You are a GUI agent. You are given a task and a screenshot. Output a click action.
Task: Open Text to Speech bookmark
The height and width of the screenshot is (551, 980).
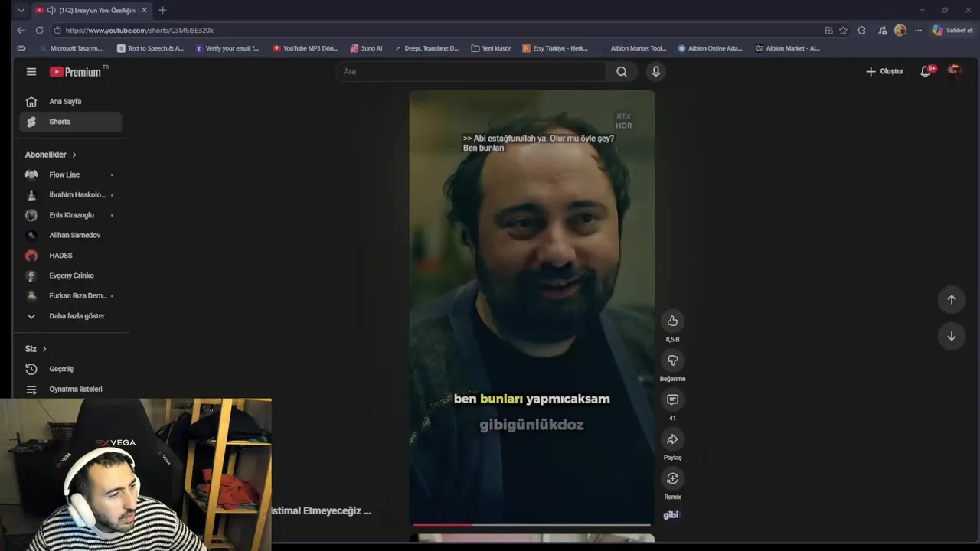pyautogui.click(x=151, y=48)
